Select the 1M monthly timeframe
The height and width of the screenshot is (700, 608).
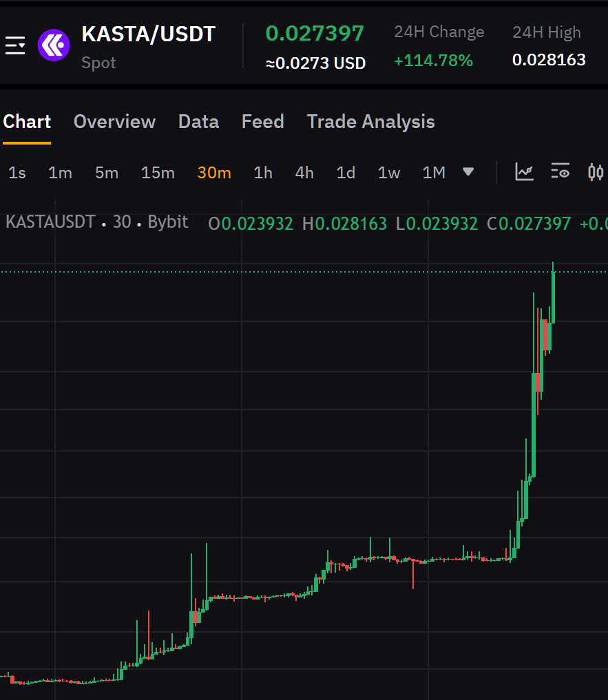click(434, 173)
